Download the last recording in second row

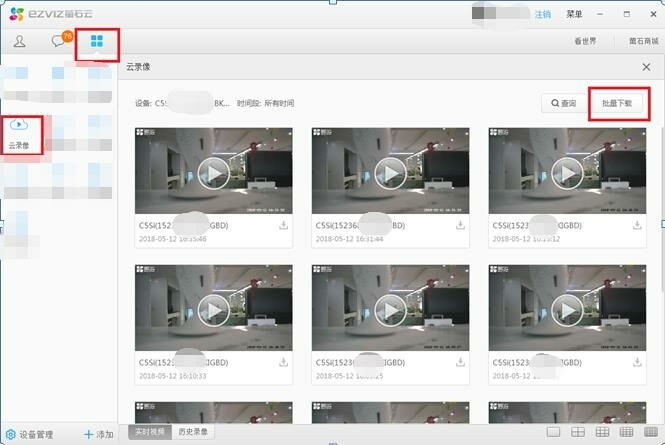point(637,362)
